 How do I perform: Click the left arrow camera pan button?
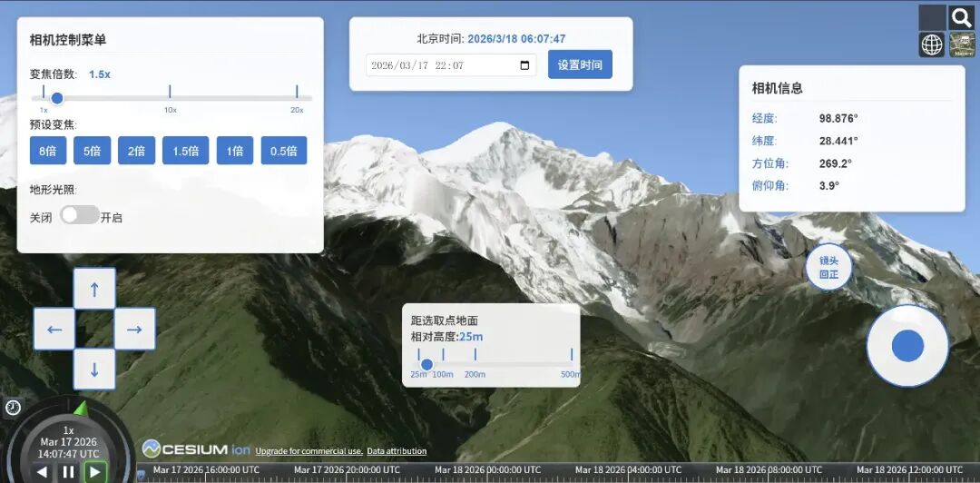[54, 329]
